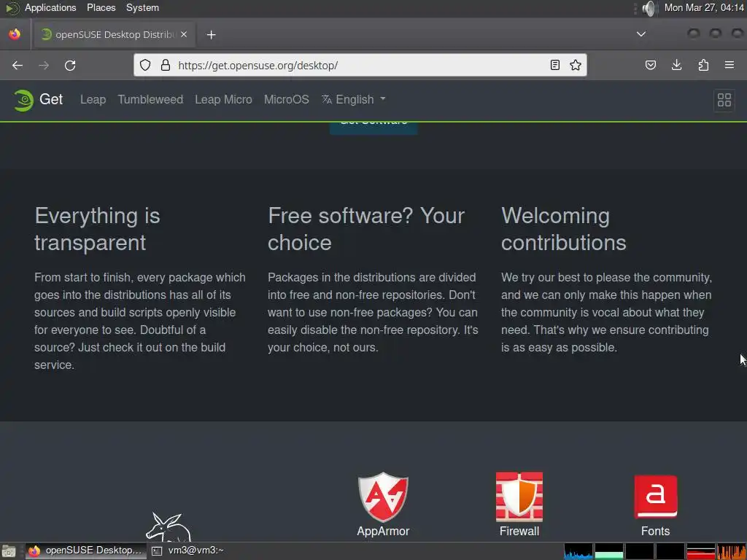Expand the list all tabs chevron
Viewport: 747px width, 560px height.
click(x=641, y=34)
